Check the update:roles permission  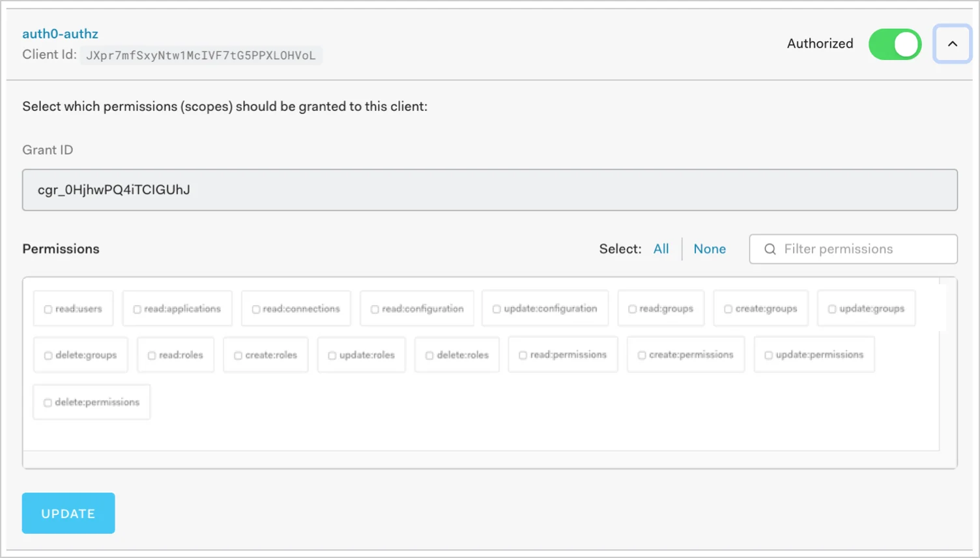click(332, 355)
